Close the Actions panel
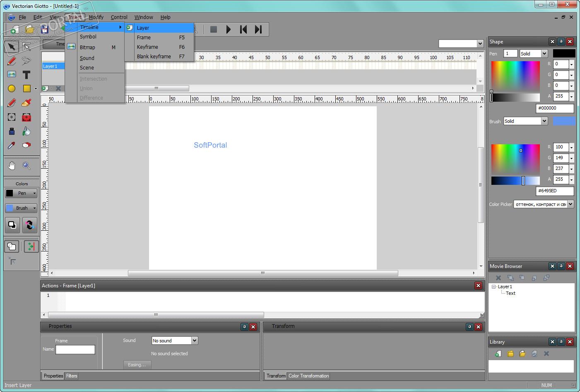Screen dimensions: 580x392 (478, 286)
